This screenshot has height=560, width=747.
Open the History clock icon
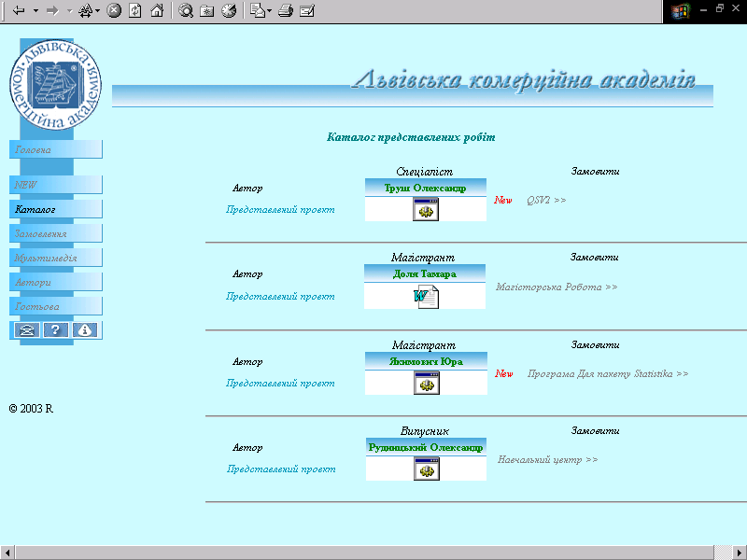click(229, 10)
